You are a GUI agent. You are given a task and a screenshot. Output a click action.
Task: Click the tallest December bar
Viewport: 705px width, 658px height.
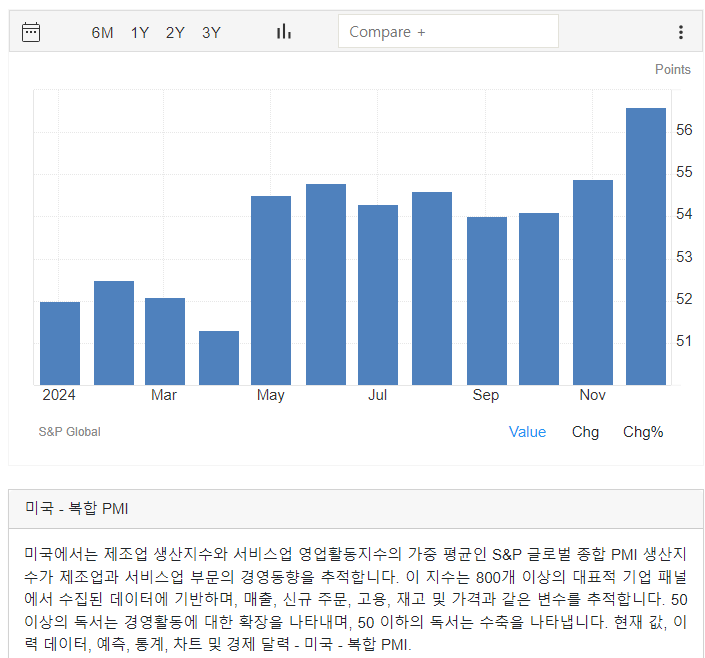tap(646, 246)
